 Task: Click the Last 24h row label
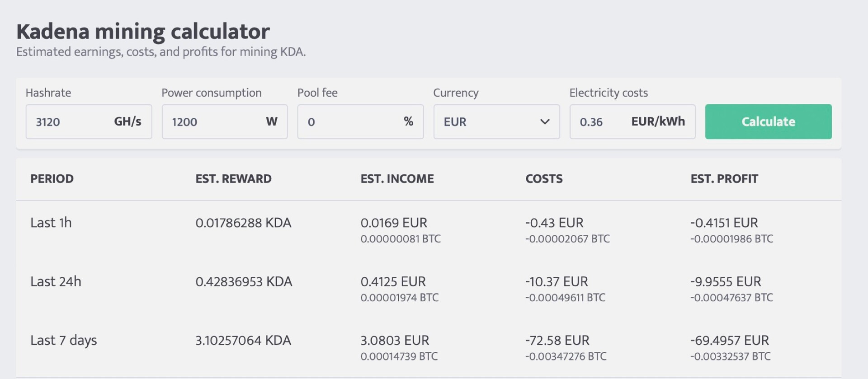coord(56,281)
